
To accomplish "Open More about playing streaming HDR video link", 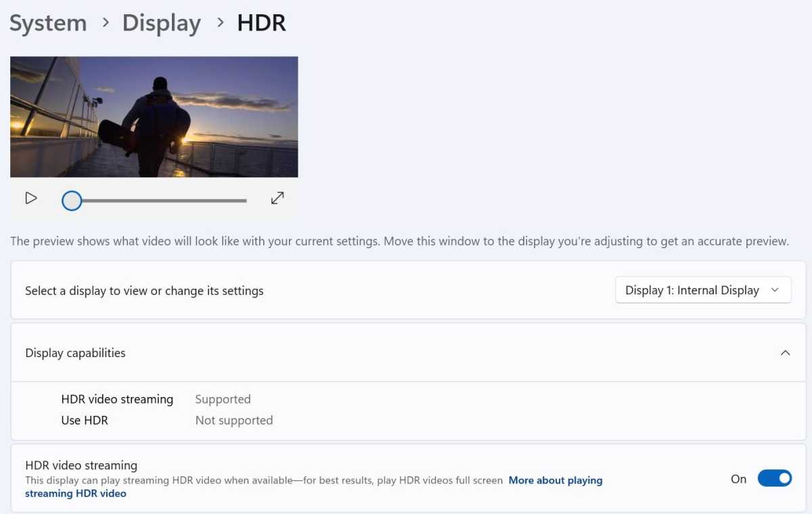I will coord(314,487).
